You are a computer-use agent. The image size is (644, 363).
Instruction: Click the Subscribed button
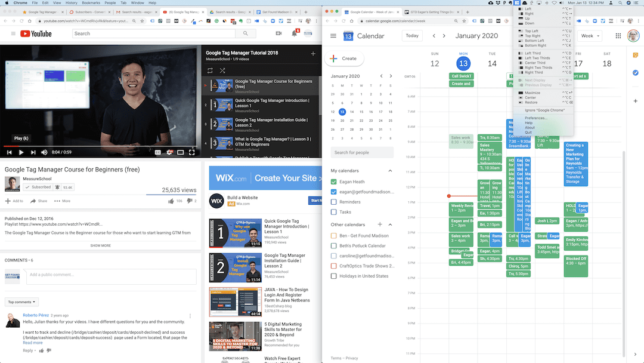tap(38, 187)
